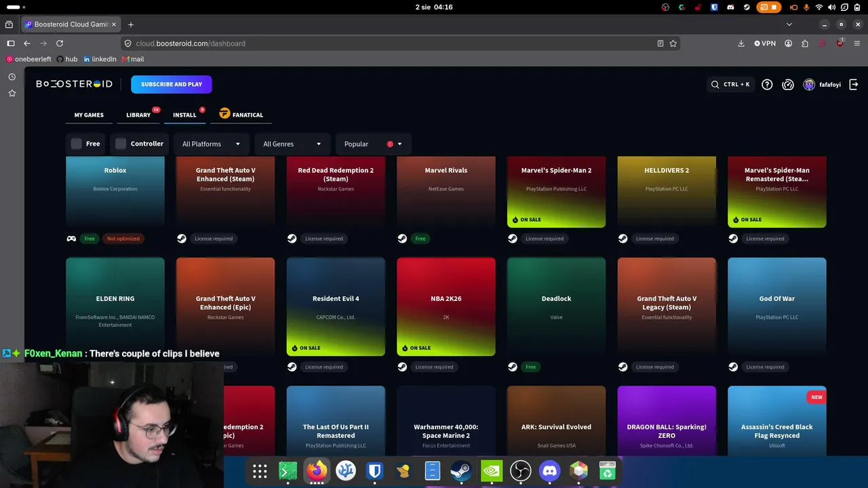This screenshot has height=488, width=868.
Task: Open the browser downloads icon
Action: [x=741, y=43]
